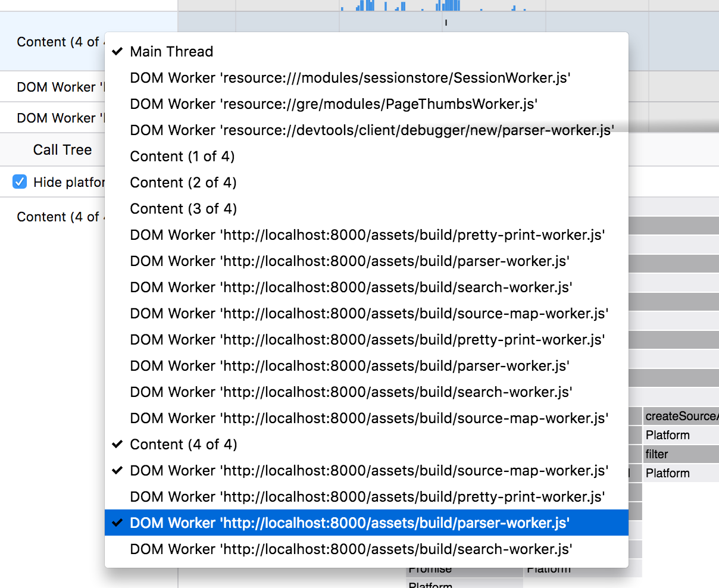Select Content (3 of 4) from the list
The height and width of the screenshot is (588, 719).
pyautogui.click(x=183, y=209)
